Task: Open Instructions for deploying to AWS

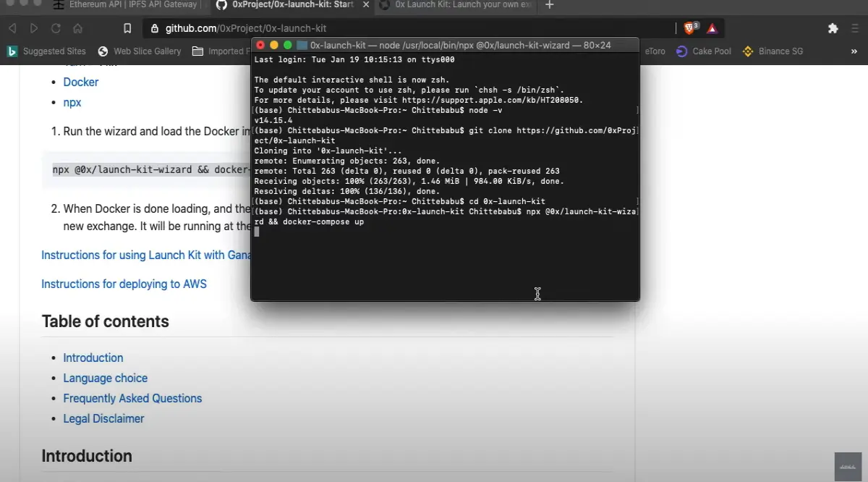Action: [124, 284]
